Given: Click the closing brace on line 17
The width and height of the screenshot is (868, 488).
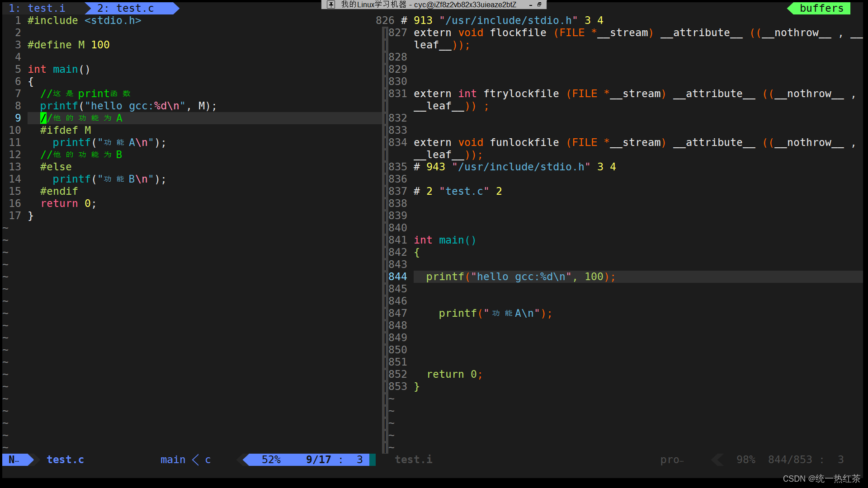Looking at the screenshot, I should point(31,216).
